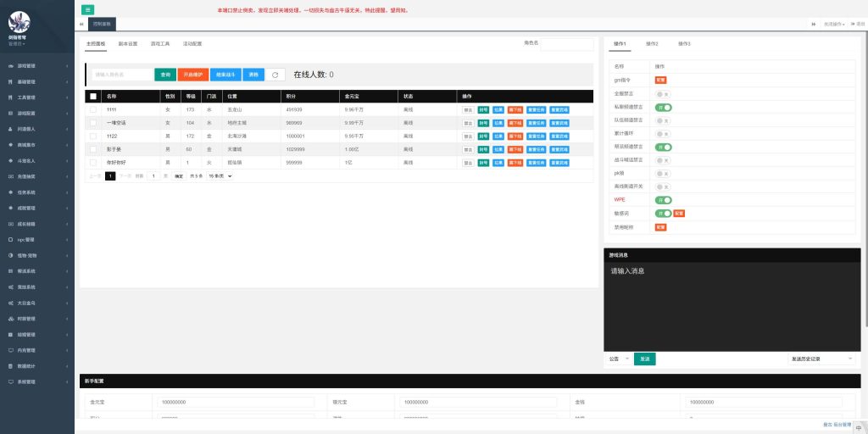Click the orange 开启维护 button

193,75
